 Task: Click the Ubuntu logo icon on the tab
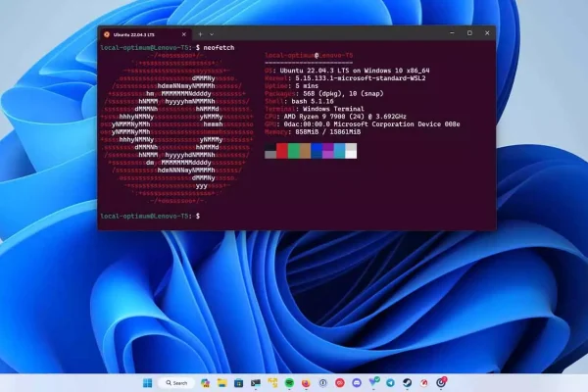107,34
